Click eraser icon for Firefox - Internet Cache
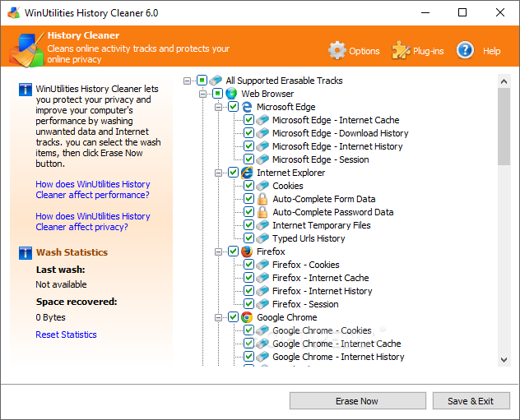 click(x=262, y=278)
